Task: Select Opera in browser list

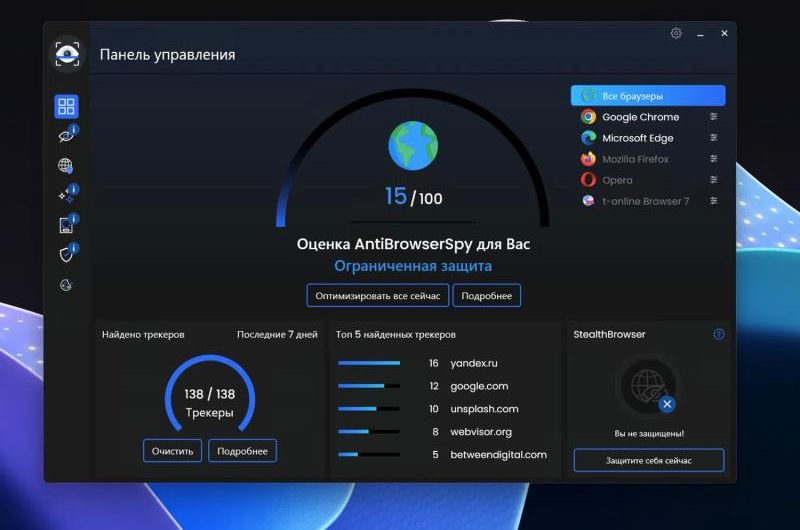Action: pos(648,180)
